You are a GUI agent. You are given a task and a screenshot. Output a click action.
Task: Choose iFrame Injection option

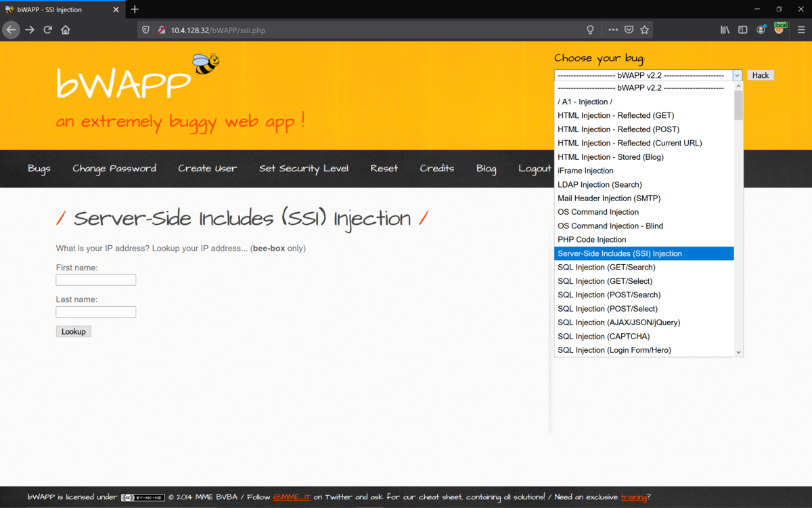(644, 171)
